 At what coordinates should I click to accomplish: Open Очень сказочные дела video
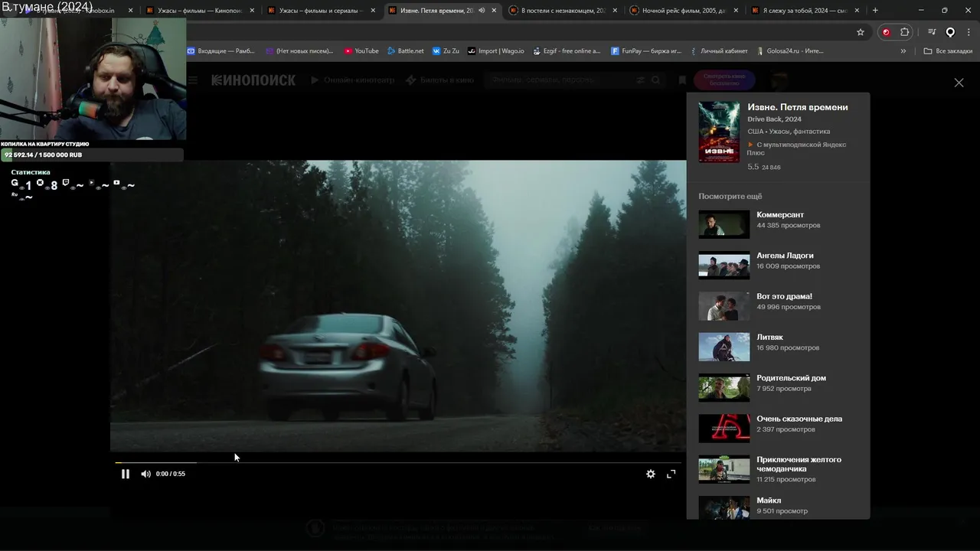(x=799, y=419)
